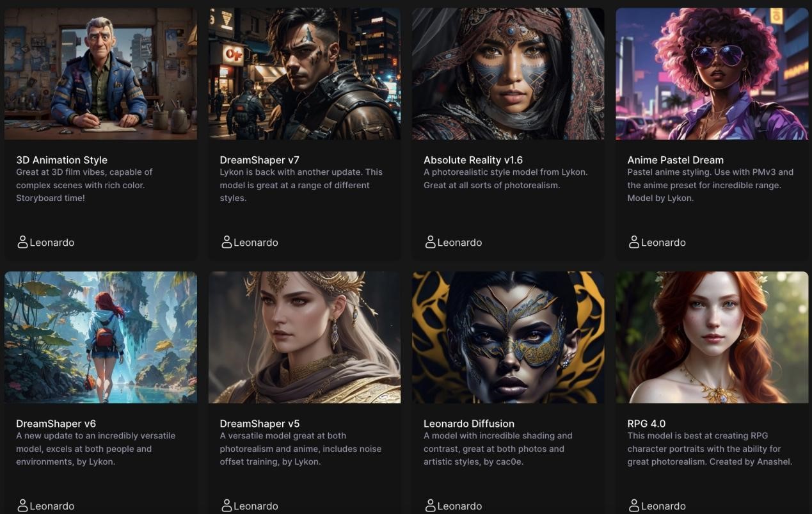Open the 3D Animation Style preview image
Viewport: 812px width, 514px height.
tap(100, 74)
